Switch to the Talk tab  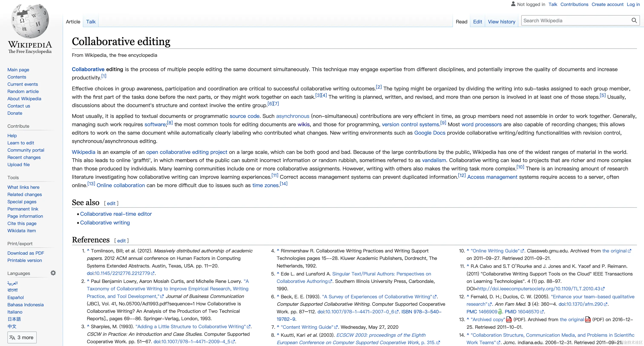pos(91,22)
